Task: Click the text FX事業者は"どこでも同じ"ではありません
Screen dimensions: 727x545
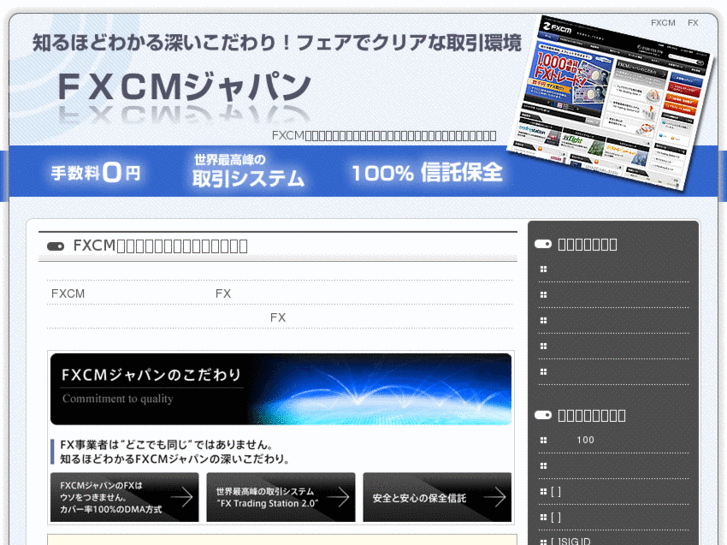Action: (x=166, y=444)
